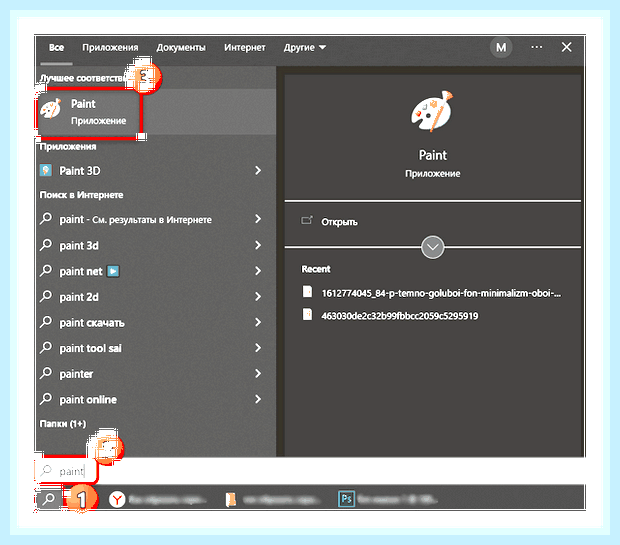The image size is (620, 545).
Task: Expand the Paint 3D result arrow
Action: coord(258,170)
